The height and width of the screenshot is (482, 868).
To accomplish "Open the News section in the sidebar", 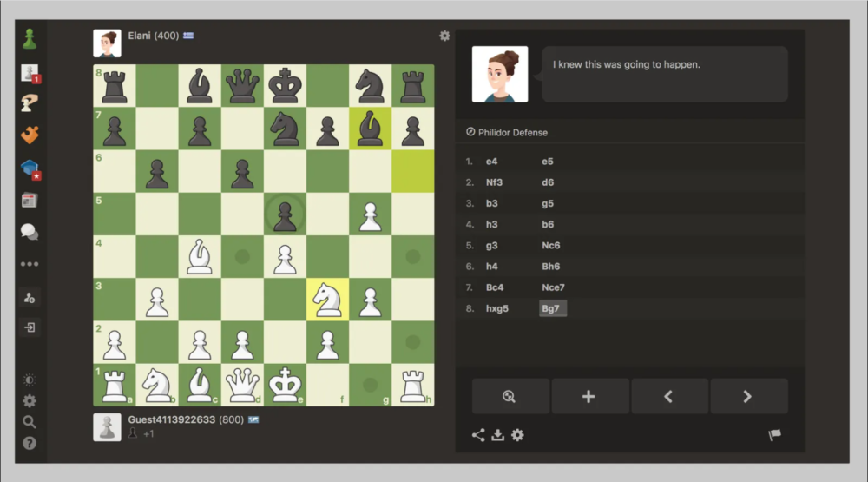I will pos(30,201).
